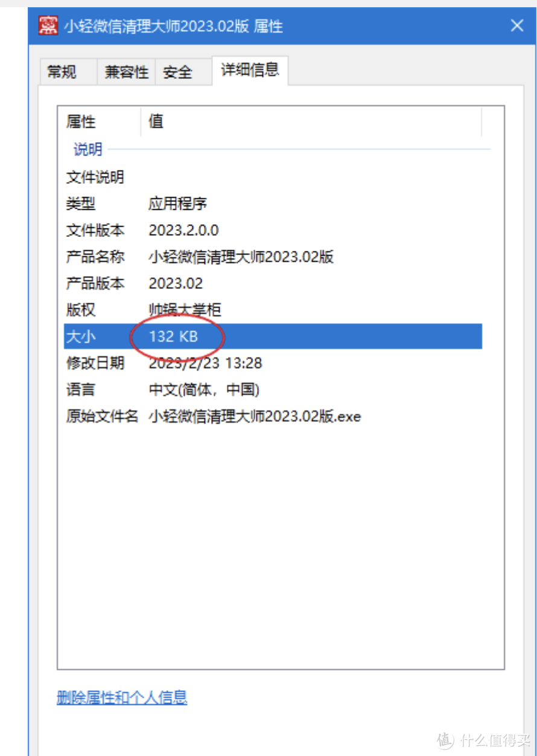Select the 版权 property row
This screenshot has width=537, height=756.
click(x=273, y=310)
